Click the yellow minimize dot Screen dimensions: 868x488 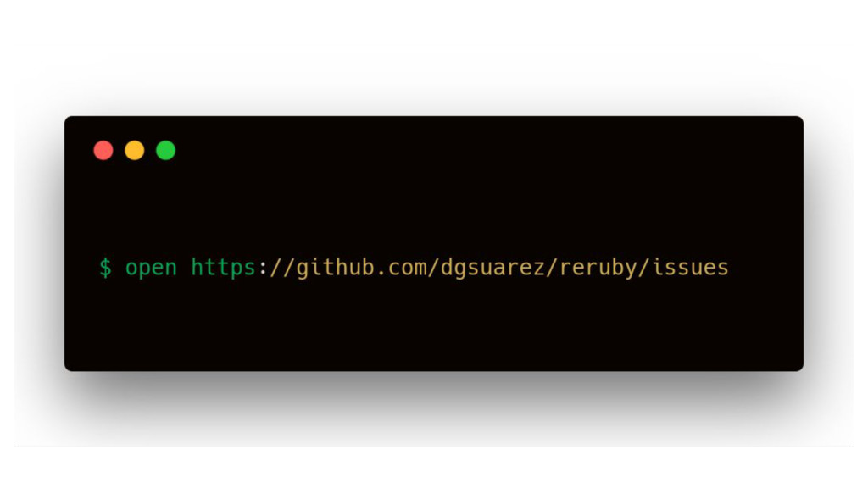[135, 151]
